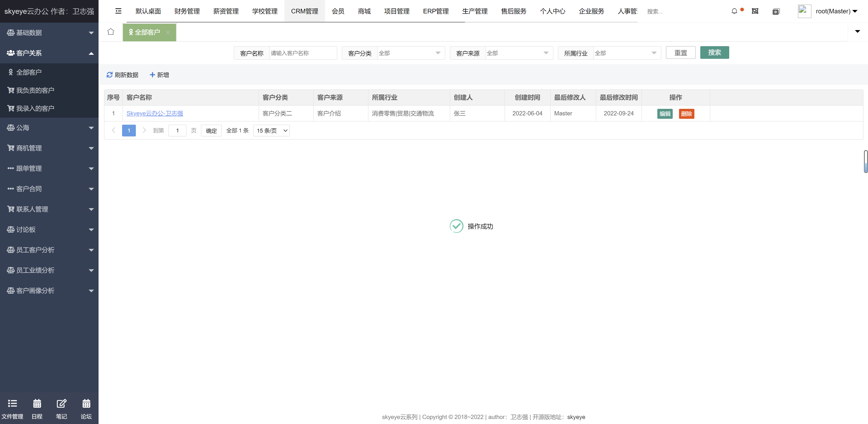The image size is (868, 424).
Task: Close the 全部客户 tab
Action: click(168, 32)
